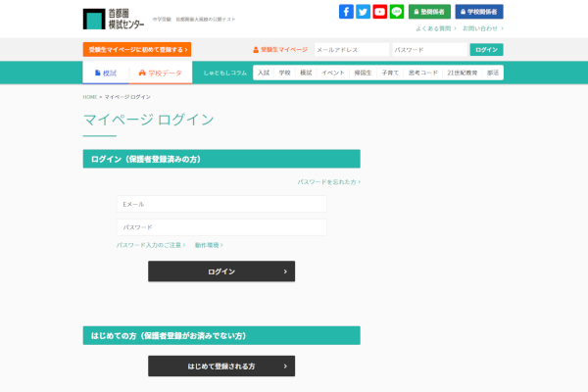The width and height of the screenshot is (588, 392).
Task: Open the YouTube channel icon
Action: pos(380,12)
